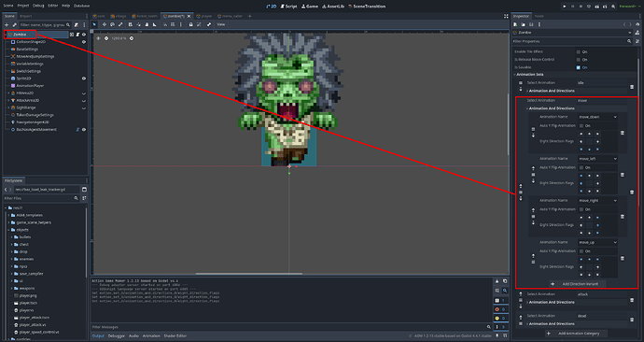Screen dimensions: 644x342
Task: Save the edited resource in Inspector toolbar
Action: 531,24
